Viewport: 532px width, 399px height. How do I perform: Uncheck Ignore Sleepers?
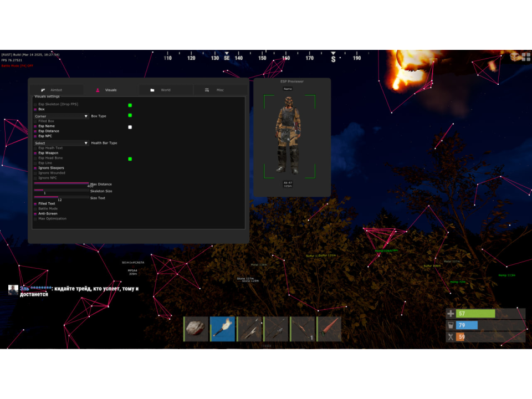[35, 168]
